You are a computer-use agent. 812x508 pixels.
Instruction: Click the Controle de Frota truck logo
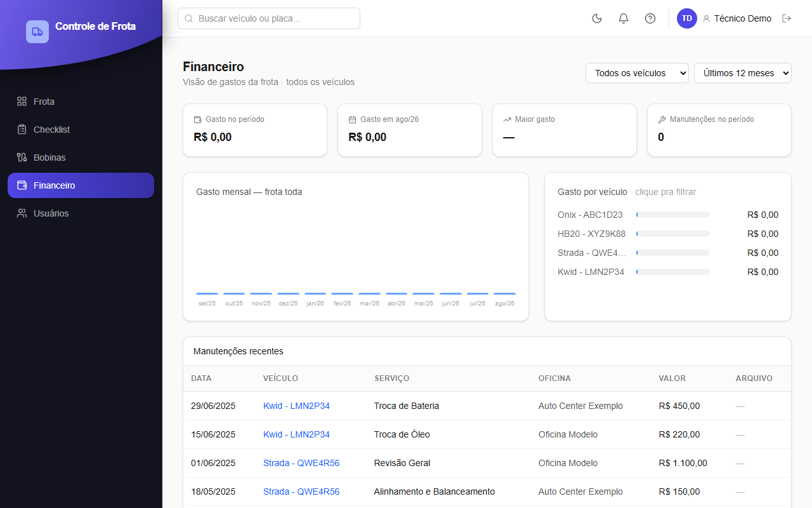click(37, 32)
